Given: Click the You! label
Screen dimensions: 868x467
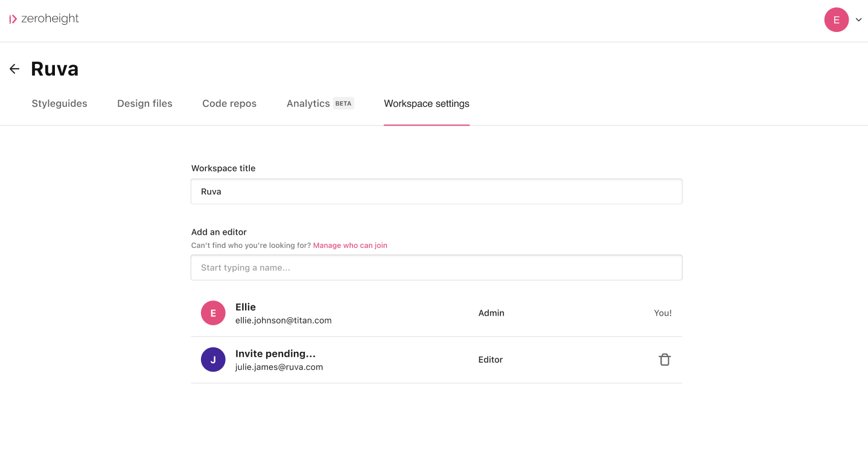Looking at the screenshot, I should point(663,313).
